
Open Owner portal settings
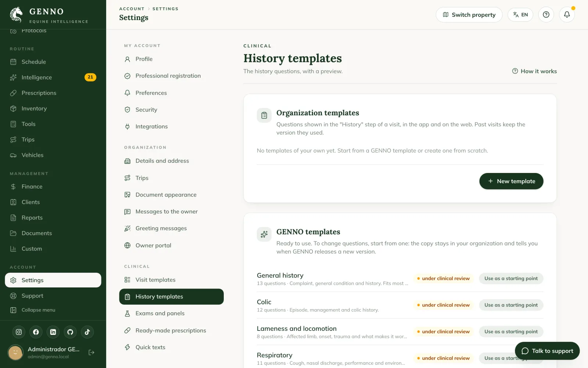point(171,245)
